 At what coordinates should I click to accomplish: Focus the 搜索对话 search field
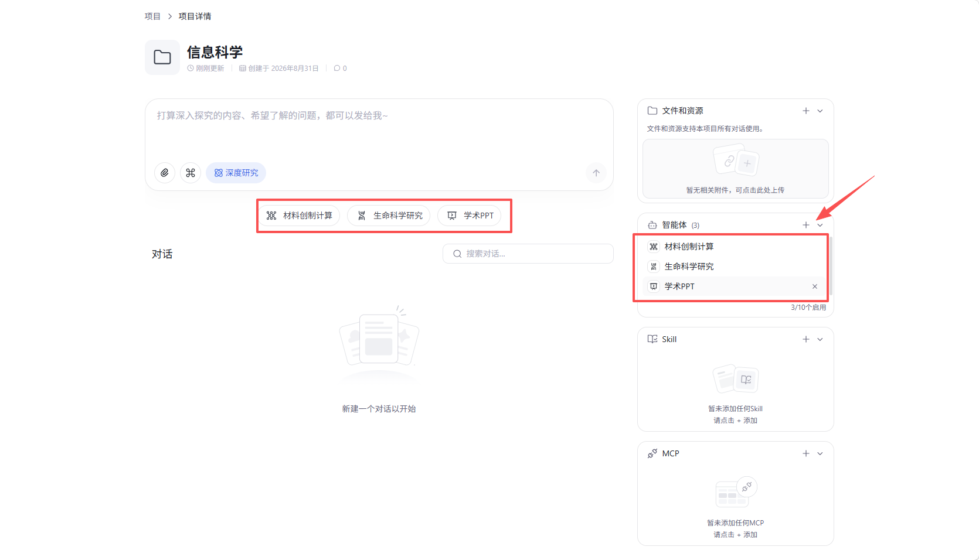click(x=528, y=254)
